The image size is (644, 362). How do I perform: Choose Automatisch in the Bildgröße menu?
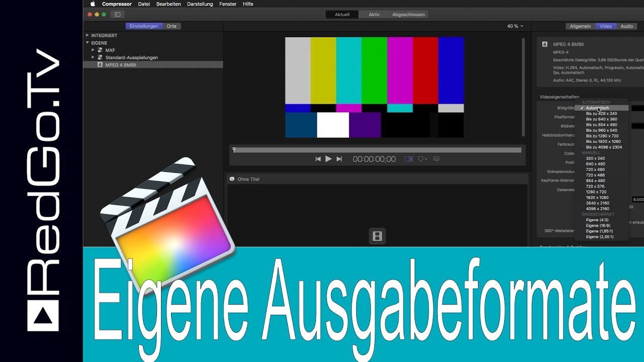tap(602, 108)
